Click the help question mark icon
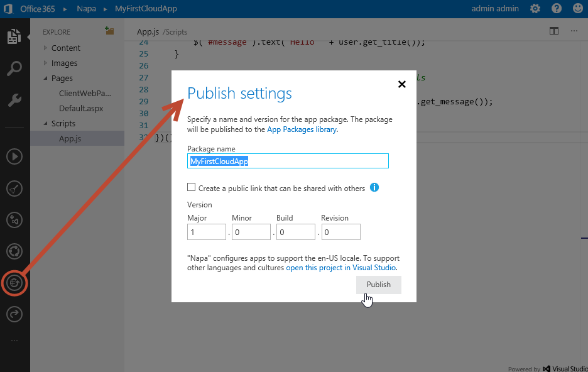Screen dimensions: 588x372 (x=557, y=9)
